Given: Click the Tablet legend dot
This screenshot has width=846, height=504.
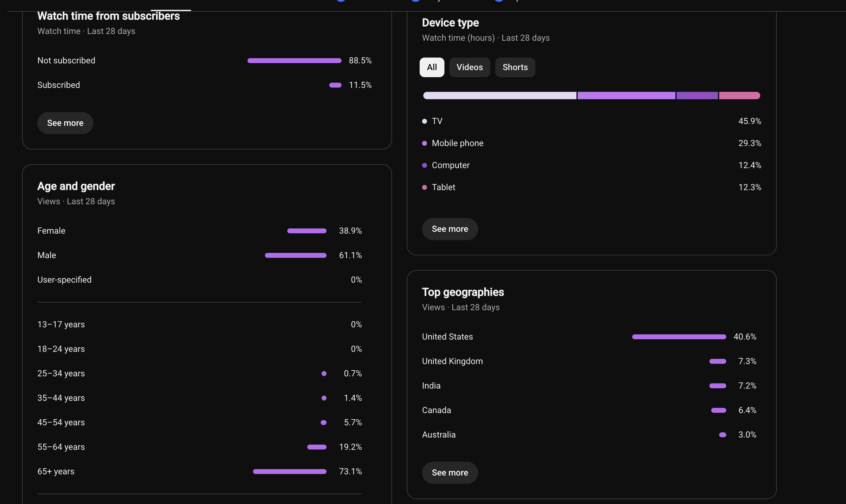Looking at the screenshot, I should coord(424,187).
